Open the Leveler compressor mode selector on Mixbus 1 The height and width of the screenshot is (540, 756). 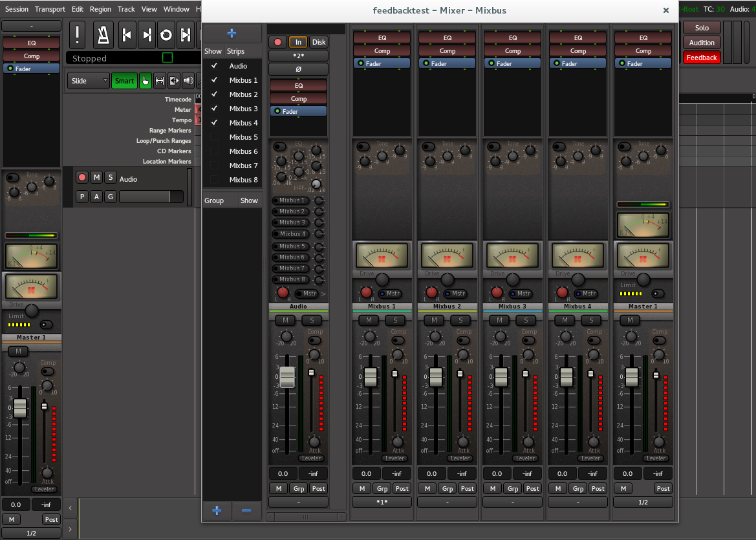(395, 459)
